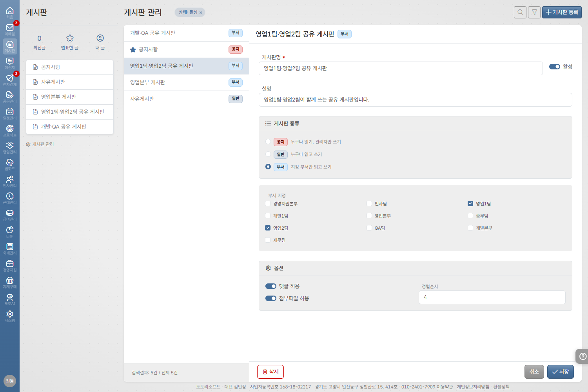Open 게시판 board icon in sidebar
588x392 pixels.
coord(10,47)
